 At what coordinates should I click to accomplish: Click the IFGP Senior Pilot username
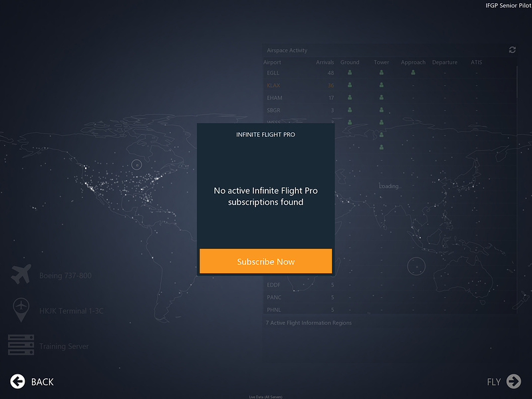(x=508, y=5)
